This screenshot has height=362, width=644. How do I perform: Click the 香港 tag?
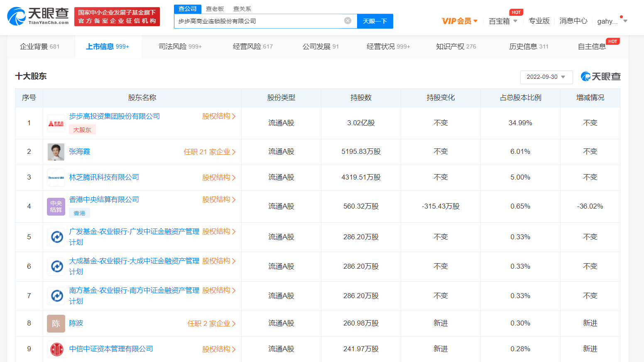point(79,213)
